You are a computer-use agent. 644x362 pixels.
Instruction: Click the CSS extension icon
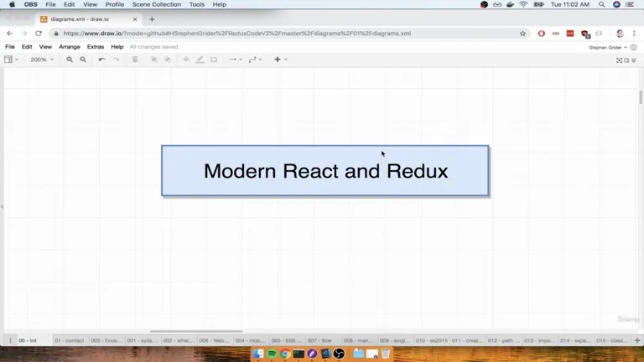(556, 34)
